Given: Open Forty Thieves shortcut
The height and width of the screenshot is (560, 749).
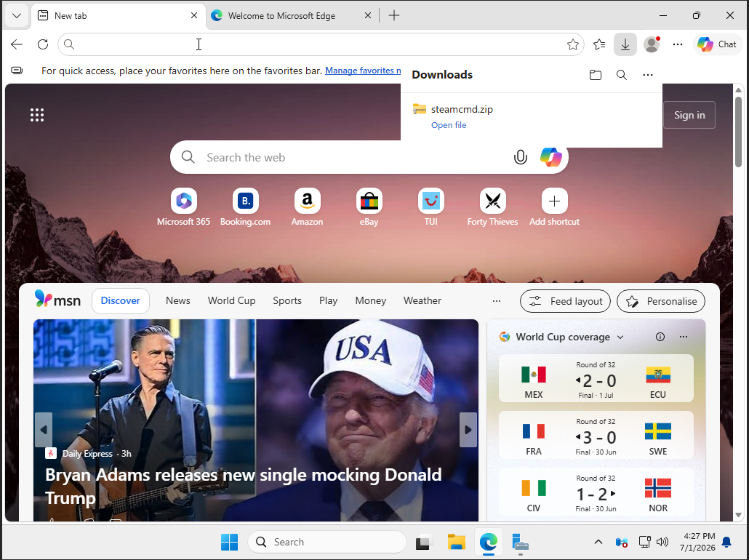Looking at the screenshot, I should 492,207.
